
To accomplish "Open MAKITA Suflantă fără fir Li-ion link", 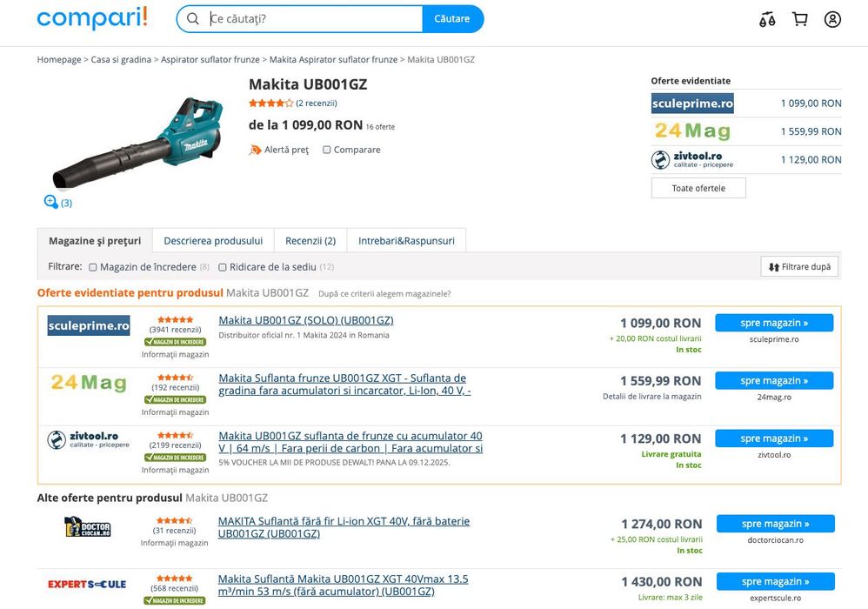I will 344,527.
